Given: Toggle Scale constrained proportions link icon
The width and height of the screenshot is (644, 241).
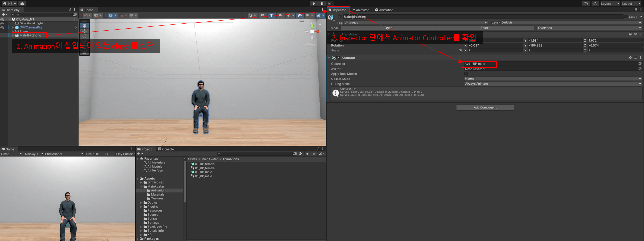Looking at the screenshot, I should [x=460, y=51].
